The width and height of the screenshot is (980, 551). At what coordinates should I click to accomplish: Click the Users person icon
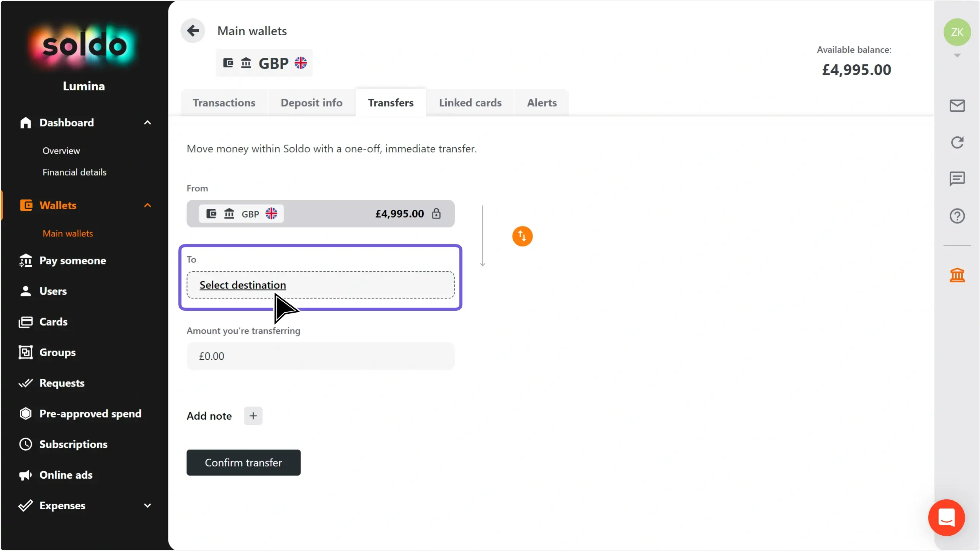tap(26, 291)
